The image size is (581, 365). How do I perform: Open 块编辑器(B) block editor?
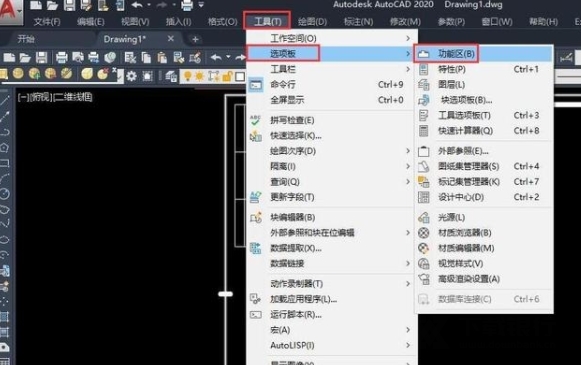(332, 218)
